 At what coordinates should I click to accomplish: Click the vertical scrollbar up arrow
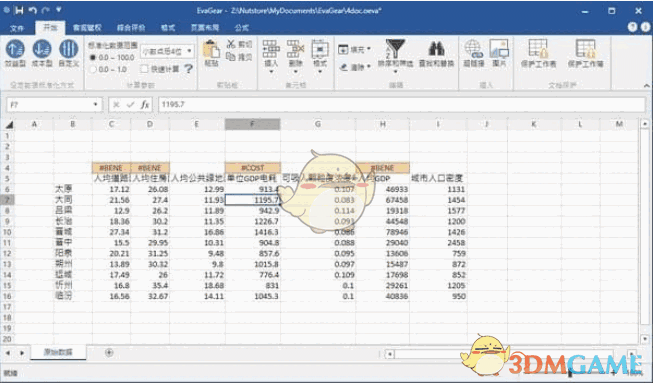click(645, 124)
